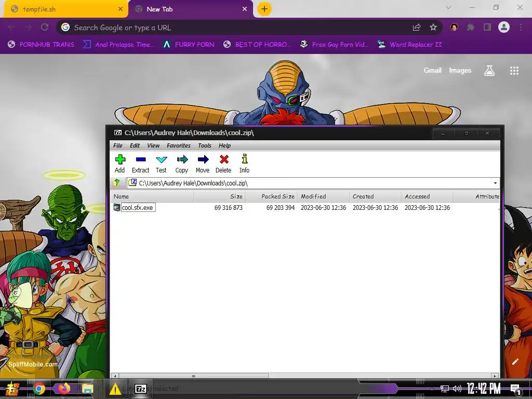The image size is (532, 399).
Task: Click the Add icon in 7-Zip toolbar
Action: [x=120, y=163]
